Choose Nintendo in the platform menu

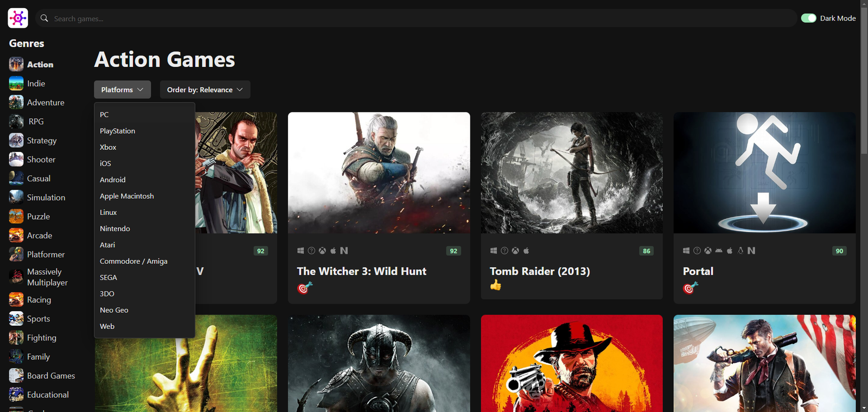(115, 229)
